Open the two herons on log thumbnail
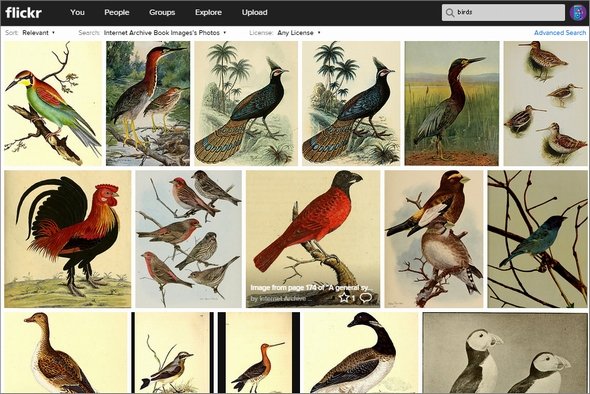 148,103
